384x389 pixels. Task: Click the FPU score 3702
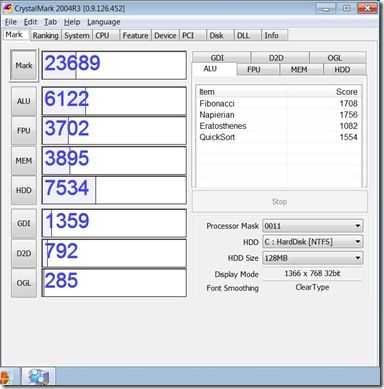(67, 128)
